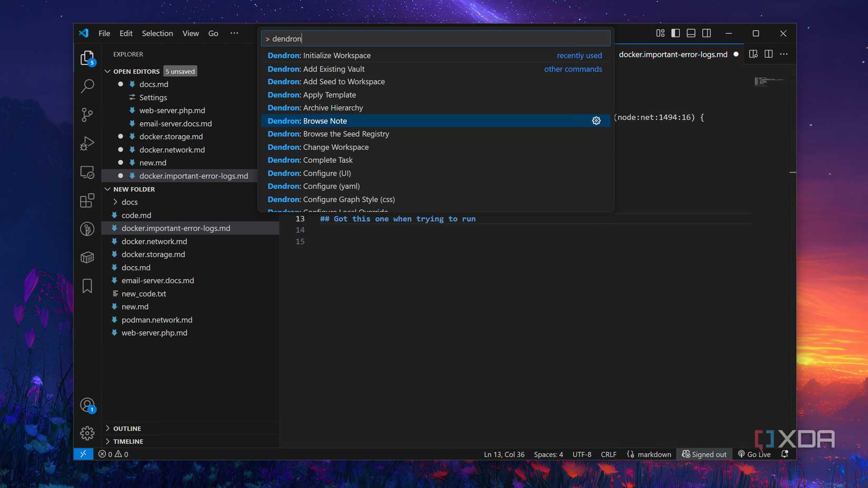Select the docker.important-error-logs.md editor tab
Image resolution: width=868 pixels, height=488 pixels.
tap(675, 54)
